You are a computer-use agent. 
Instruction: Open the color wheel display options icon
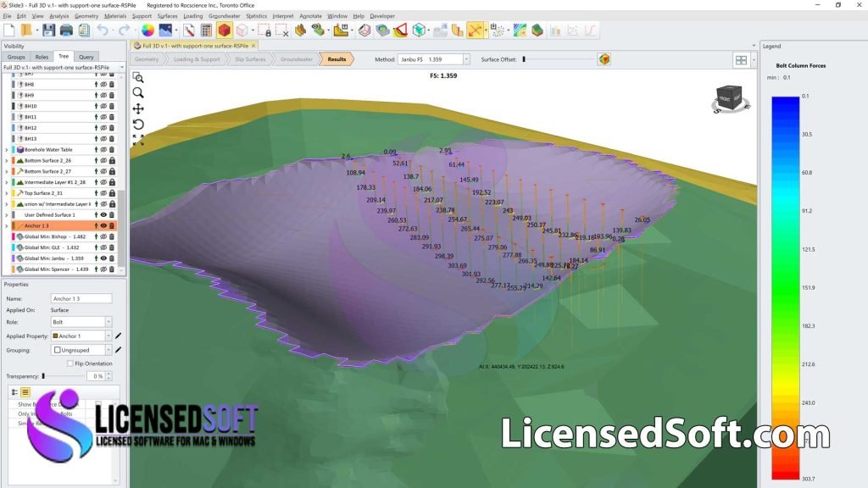point(147,30)
